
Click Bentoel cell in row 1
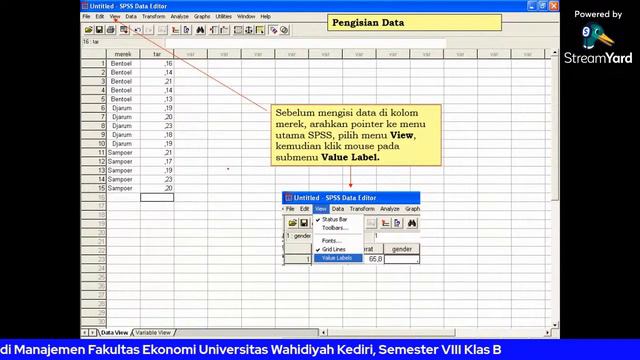(x=123, y=64)
